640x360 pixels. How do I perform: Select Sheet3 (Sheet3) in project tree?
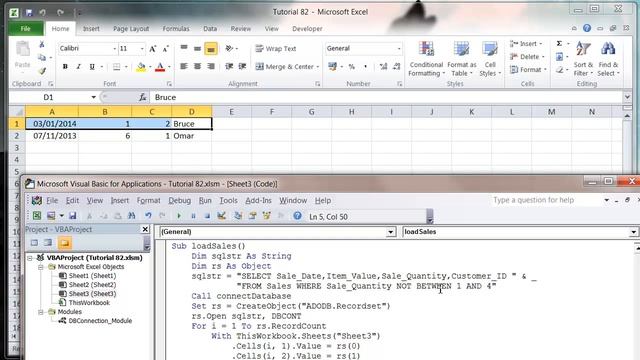[x=92, y=294]
